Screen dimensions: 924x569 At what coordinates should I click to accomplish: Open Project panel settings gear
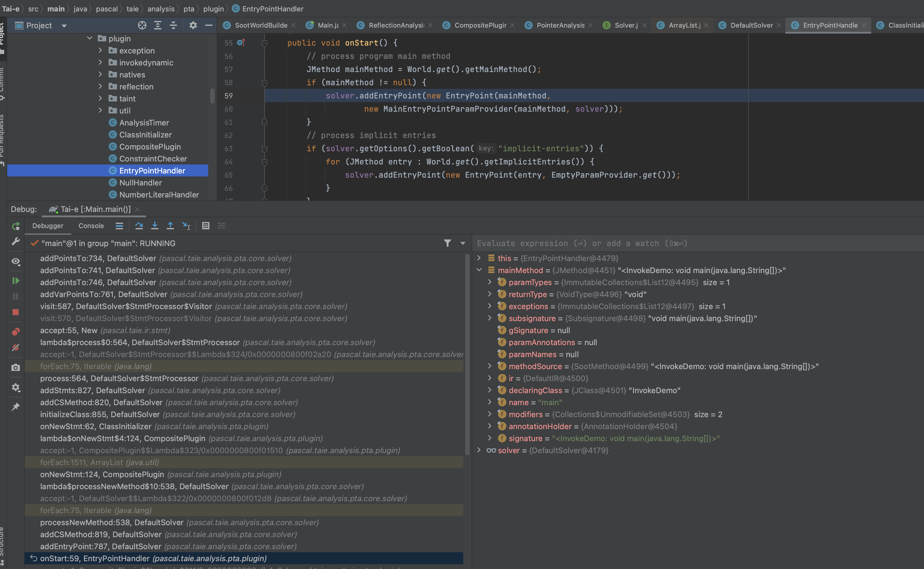193,25
